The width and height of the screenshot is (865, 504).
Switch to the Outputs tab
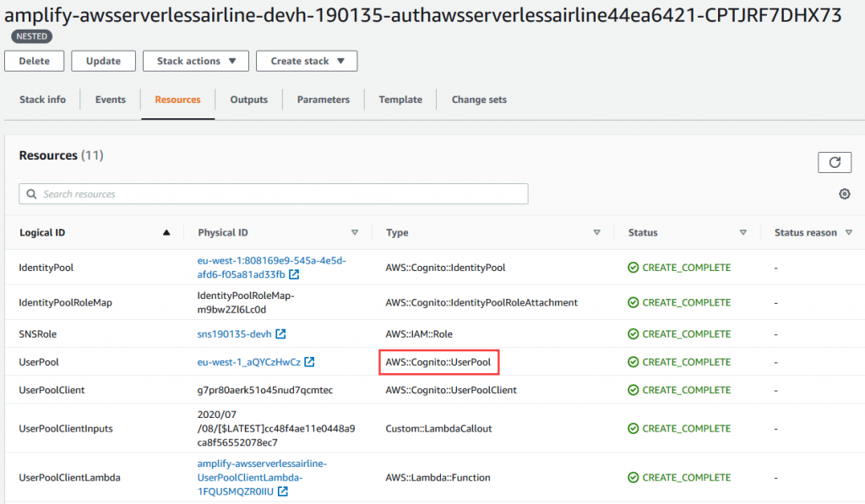(x=248, y=100)
